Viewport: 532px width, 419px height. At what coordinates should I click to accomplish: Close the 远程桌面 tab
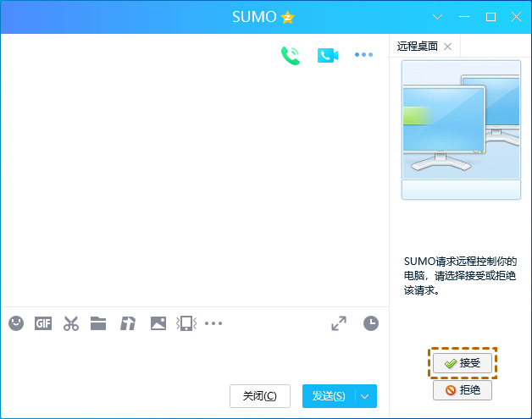448,47
